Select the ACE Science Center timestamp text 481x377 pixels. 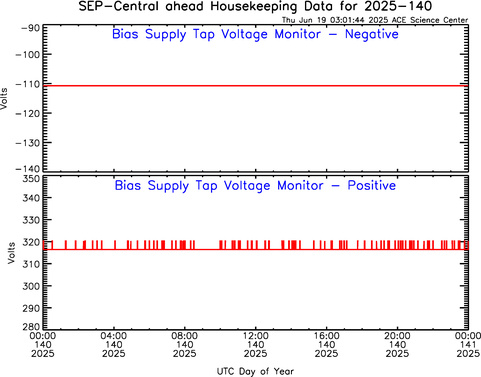coord(375,20)
